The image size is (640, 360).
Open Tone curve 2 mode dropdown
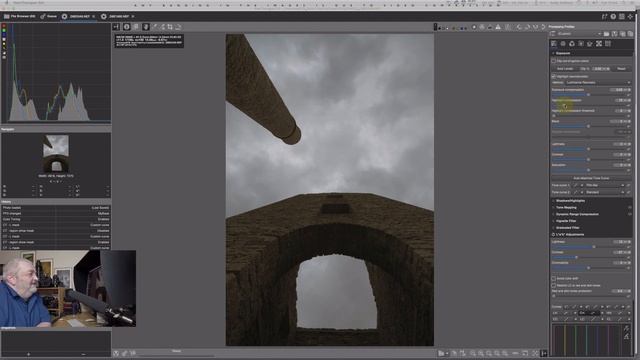(605, 192)
